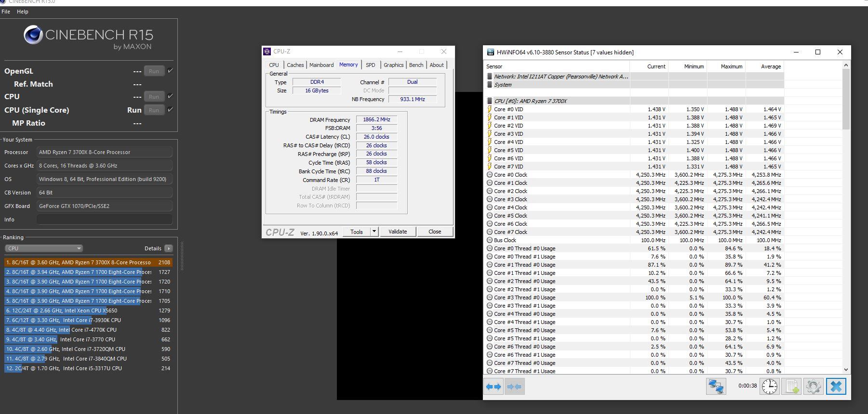Screen dimensions: 868x414
Task: Open the CPU ranking dropdown in Cinebench
Action: tap(44, 248)
